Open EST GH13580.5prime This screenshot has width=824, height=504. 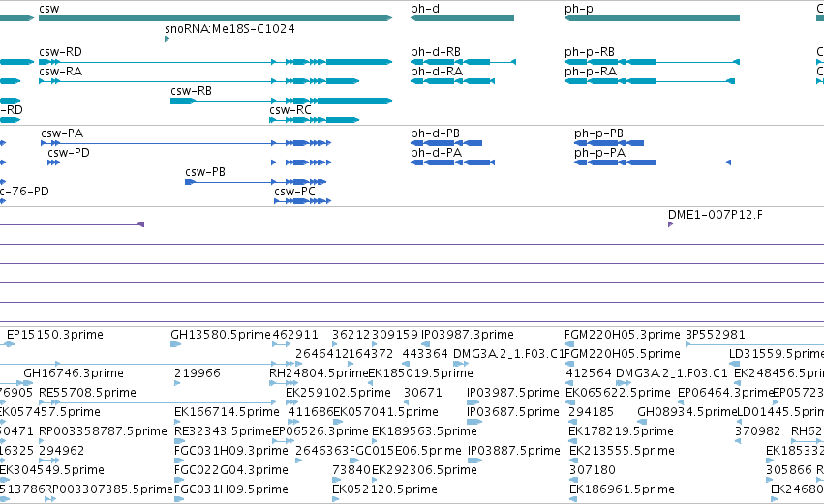point(221,335)
